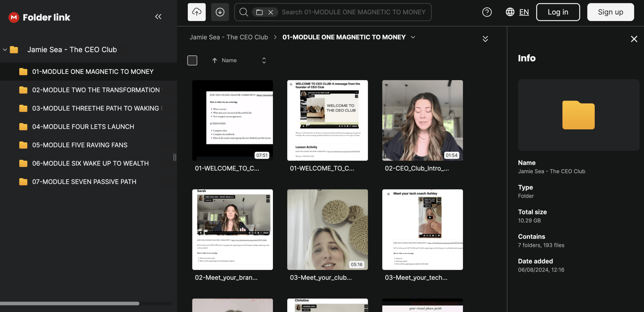
Task: Click the MEGA logo icon
Action: click(14, 17)
